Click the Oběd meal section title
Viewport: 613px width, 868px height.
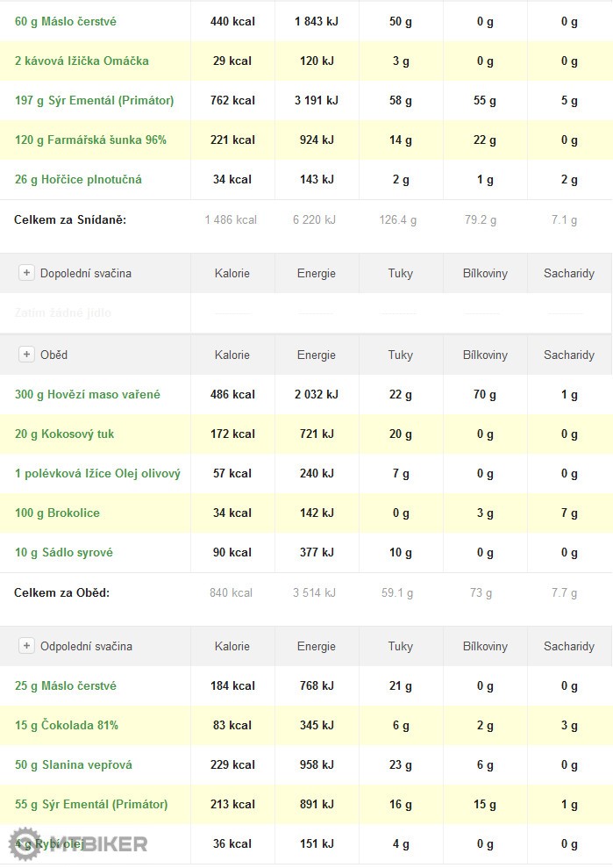pos(53,355)
